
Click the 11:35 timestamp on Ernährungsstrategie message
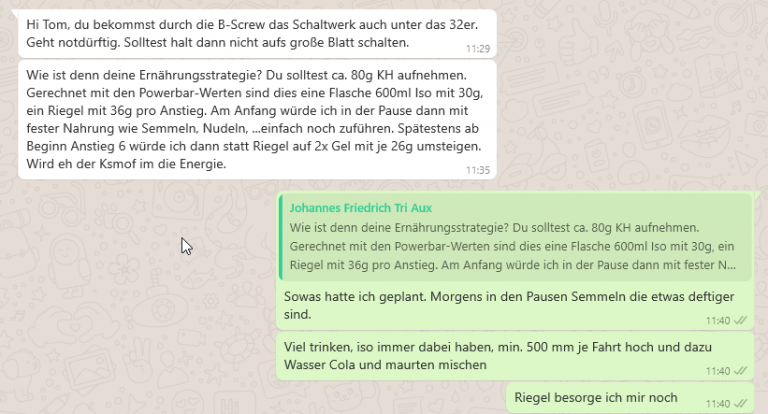point(478,170)
